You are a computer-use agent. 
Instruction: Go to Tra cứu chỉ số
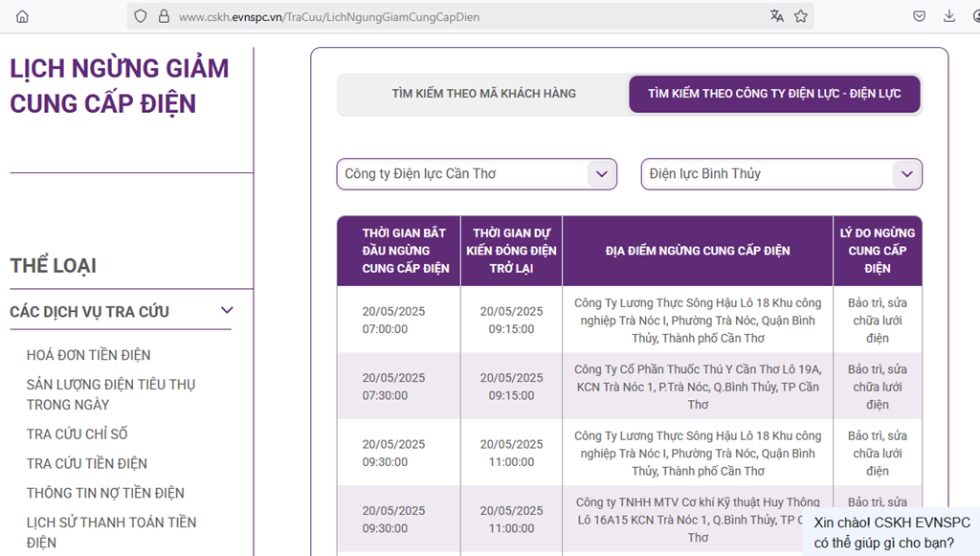point(77,434)
